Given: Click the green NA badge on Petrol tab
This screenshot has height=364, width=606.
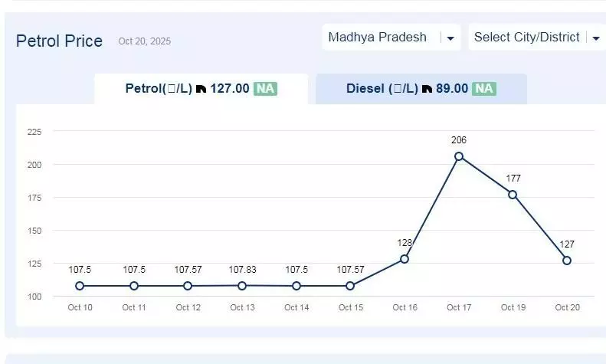Looking at the screenshot, I should [x=265, y=89].
